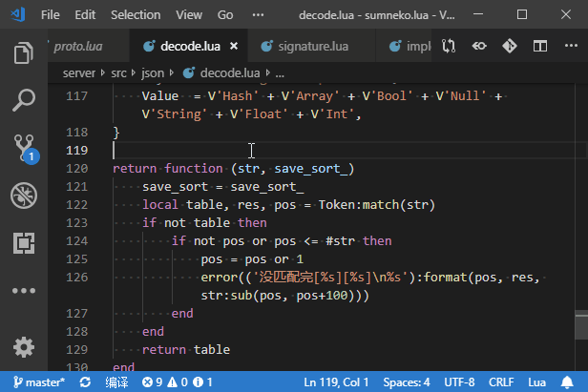Open the Edit menu
Screen dimensions: 588x392
(85, 14)
